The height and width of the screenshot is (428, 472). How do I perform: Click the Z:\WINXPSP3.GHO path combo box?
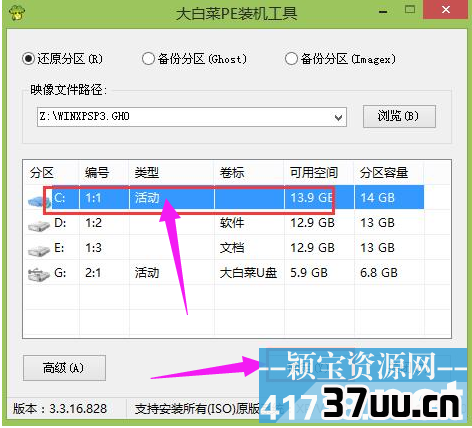pyautogui.click(x=192, y=117)
